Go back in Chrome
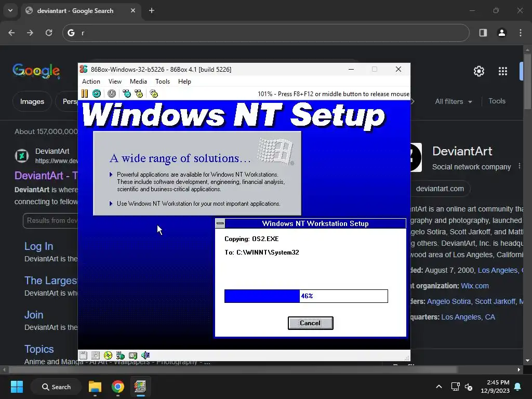 tap(11, 33)
